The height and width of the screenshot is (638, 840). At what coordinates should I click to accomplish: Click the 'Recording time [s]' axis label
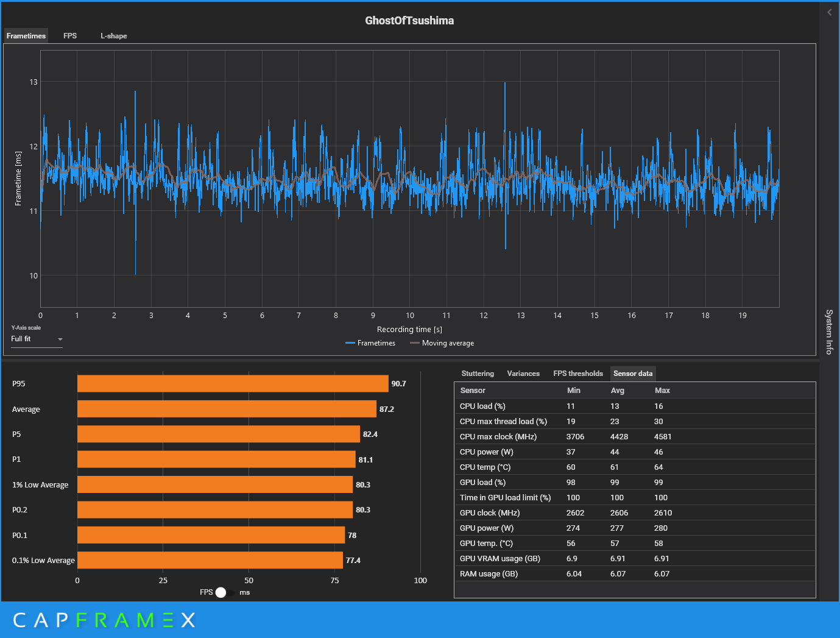pyautogui.click(x=409, y=330)
